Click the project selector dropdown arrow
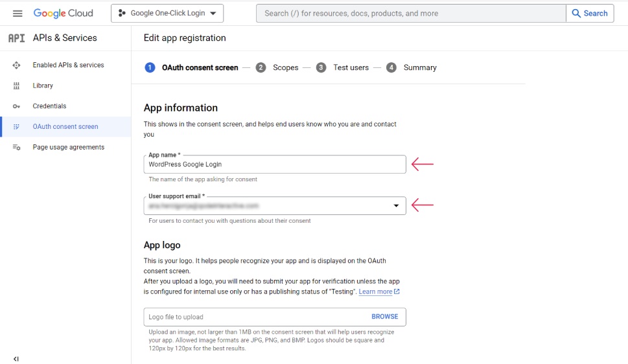This screenshot has width=628, height=364. (213, 13)
